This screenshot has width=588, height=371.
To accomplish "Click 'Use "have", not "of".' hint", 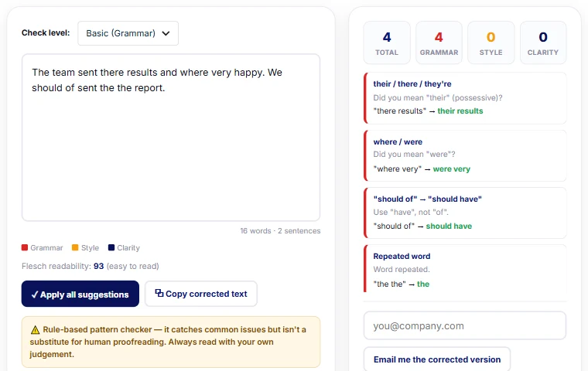I will [x=411, y=212].
